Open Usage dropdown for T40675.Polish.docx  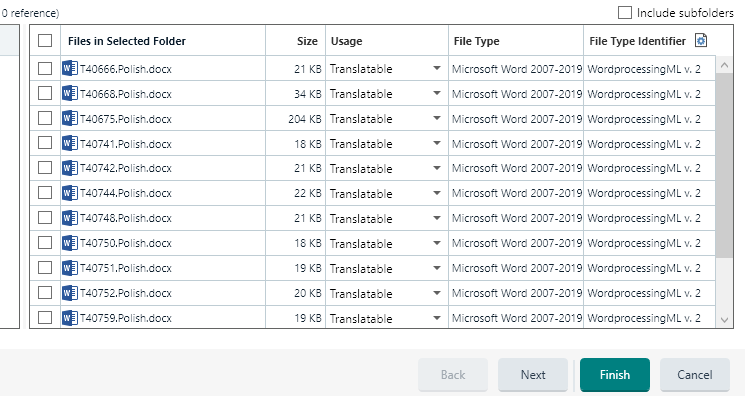coord(437,118)
